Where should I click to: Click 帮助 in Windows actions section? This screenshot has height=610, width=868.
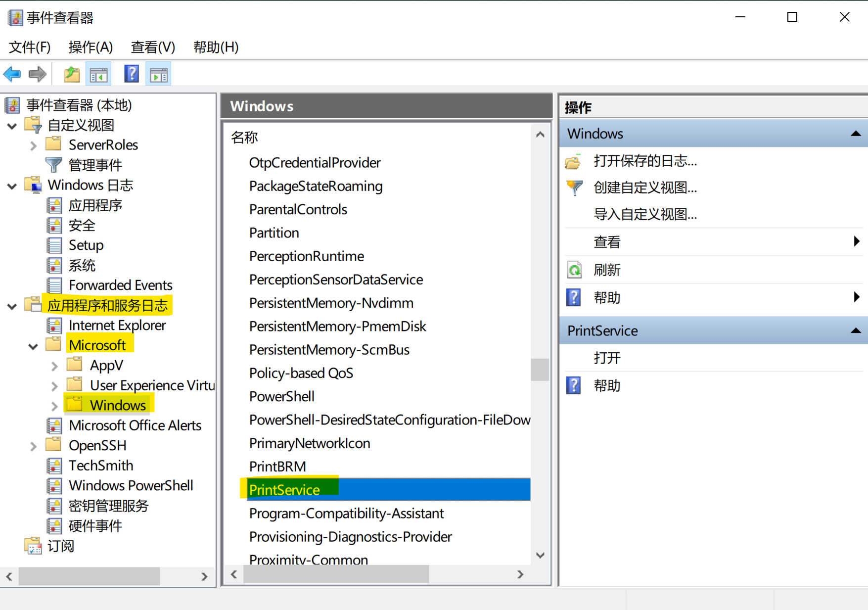pyautogui.click(x=607, y=298)
